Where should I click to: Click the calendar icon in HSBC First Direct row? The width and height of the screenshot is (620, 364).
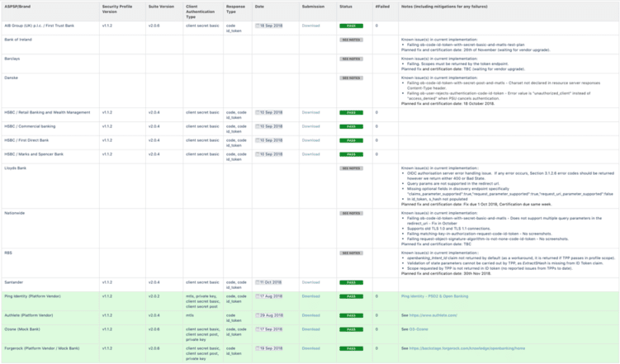click(258, 140)
